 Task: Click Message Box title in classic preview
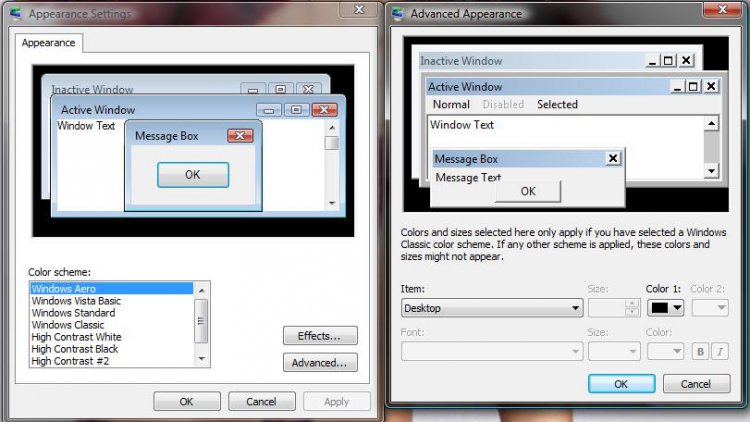466,159
